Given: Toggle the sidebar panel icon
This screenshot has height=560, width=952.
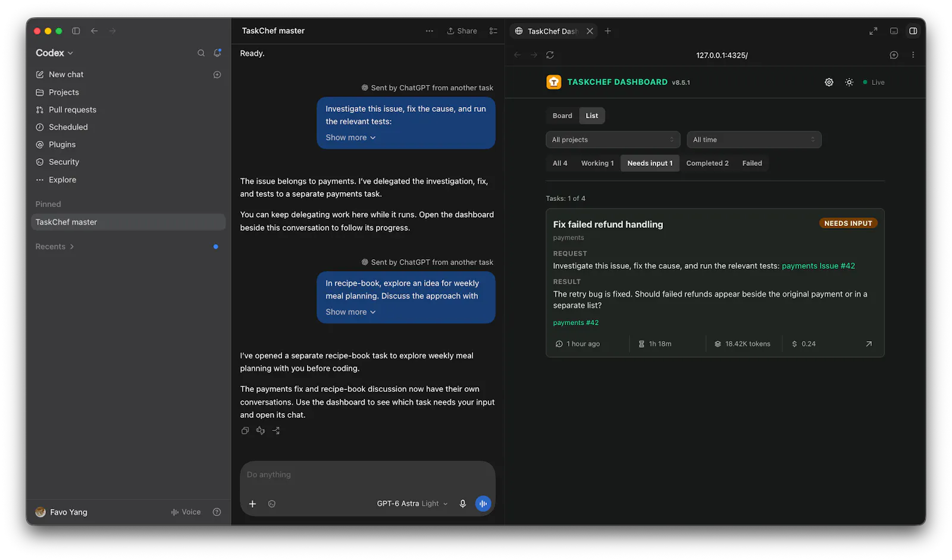Looking at the screenshot, I should [x=76, y=31].
